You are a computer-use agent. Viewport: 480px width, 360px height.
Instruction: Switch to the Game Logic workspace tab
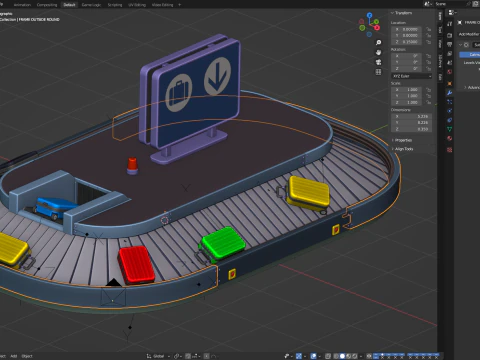click(91, 5)
